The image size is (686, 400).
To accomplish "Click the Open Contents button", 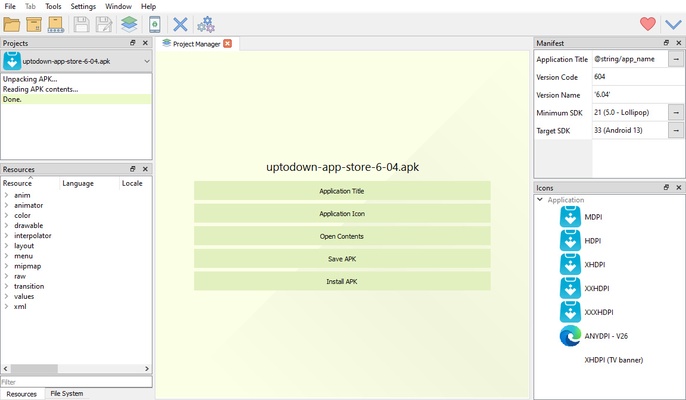I will click(x=342, y=236).
